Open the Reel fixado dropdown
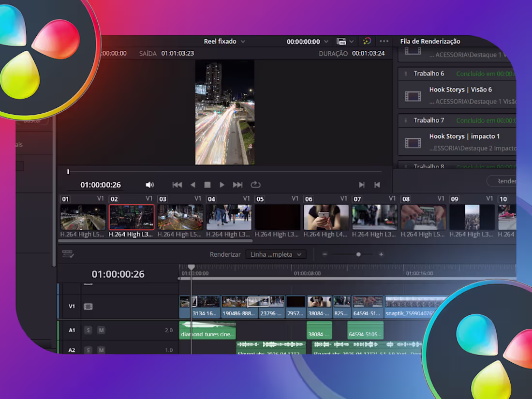Viewport: 532px width, 399px height. click(x=224, y=42)
